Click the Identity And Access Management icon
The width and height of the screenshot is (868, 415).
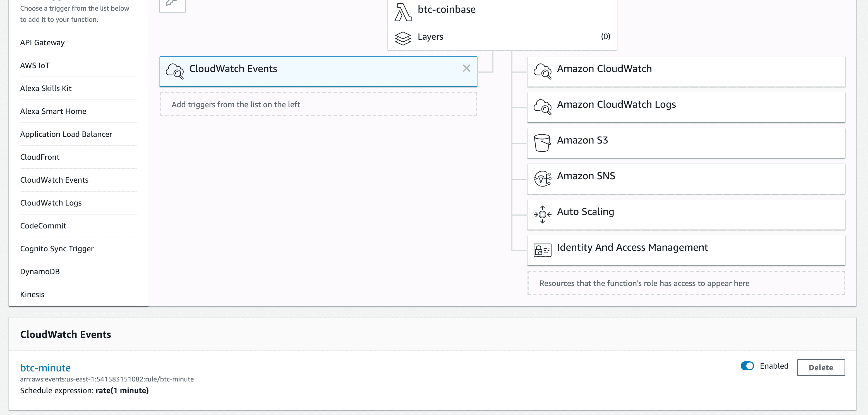[542, 250]
